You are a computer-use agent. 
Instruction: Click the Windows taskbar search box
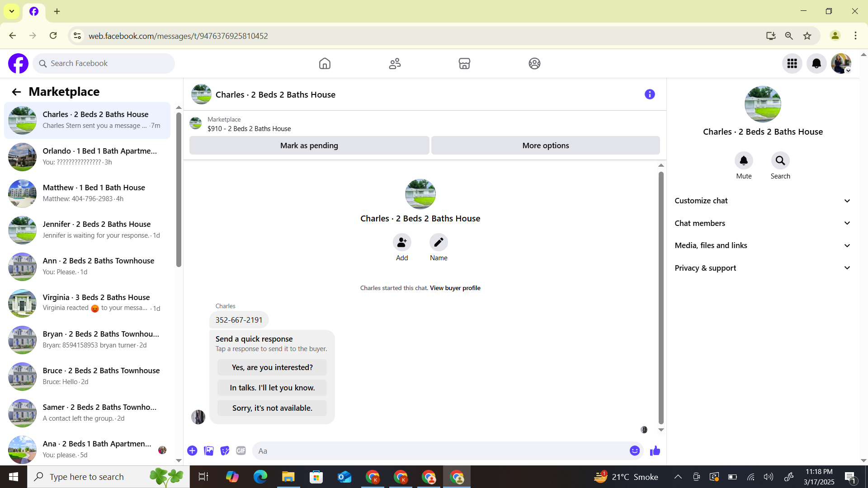pyautogui.click(x=108, y=477)
